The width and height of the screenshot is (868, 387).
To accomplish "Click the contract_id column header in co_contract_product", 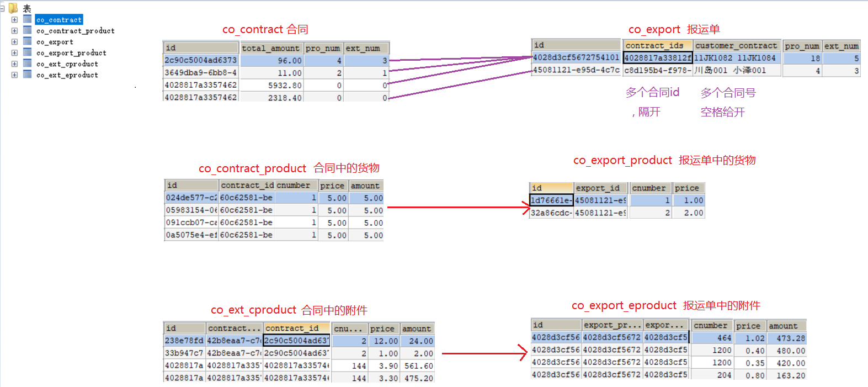I will (x=247, y=185).
